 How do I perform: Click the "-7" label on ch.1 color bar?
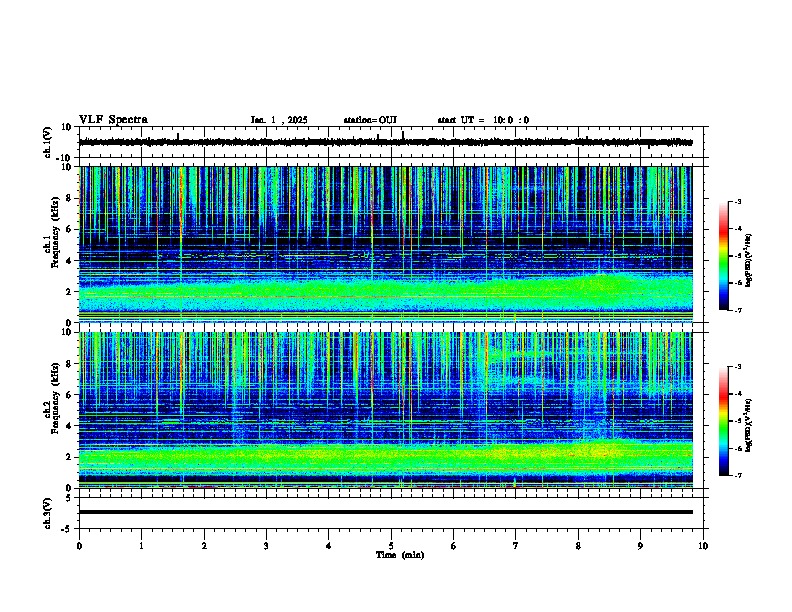[x=737, y=310]
